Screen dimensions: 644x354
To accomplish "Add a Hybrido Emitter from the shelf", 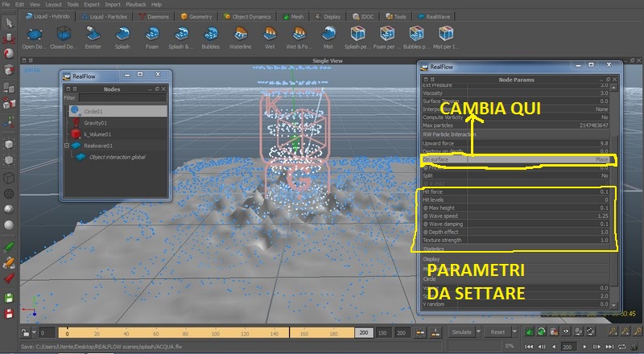I will (93, 34).
